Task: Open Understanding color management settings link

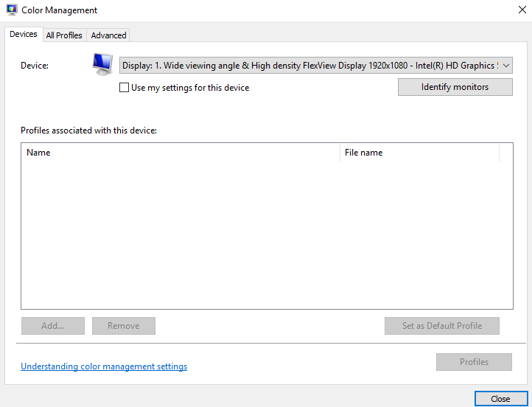Action: (x=104, y=366)
